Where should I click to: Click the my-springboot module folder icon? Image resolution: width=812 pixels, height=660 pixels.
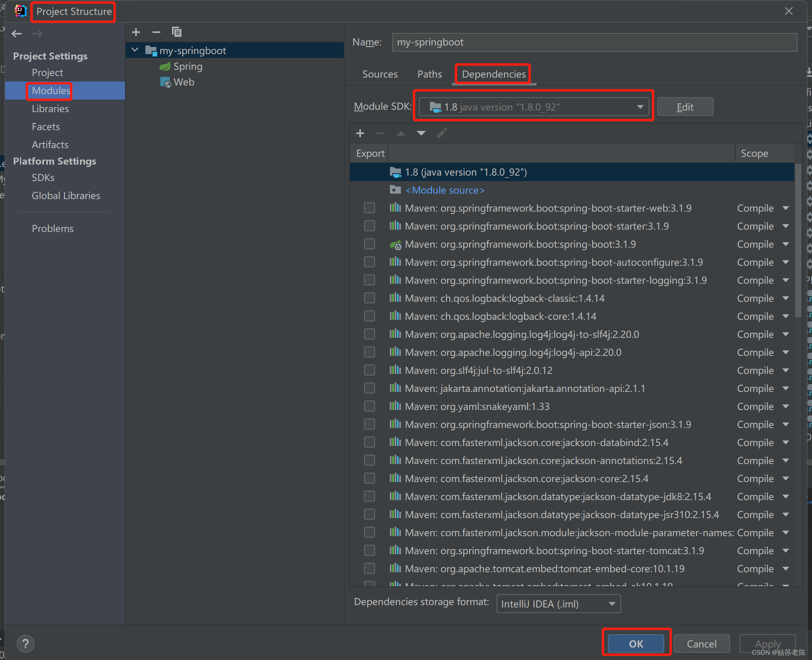click(151, 51)
